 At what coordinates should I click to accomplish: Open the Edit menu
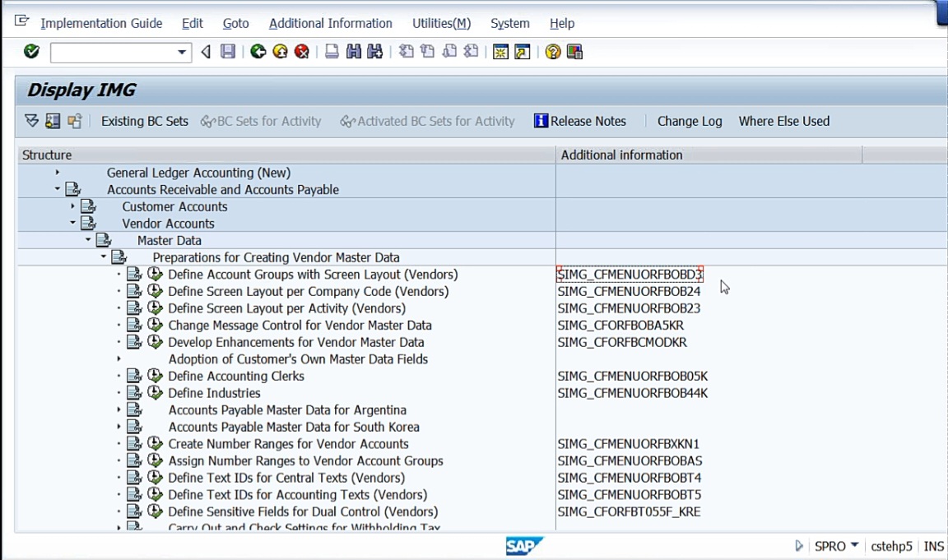point(193,23)
